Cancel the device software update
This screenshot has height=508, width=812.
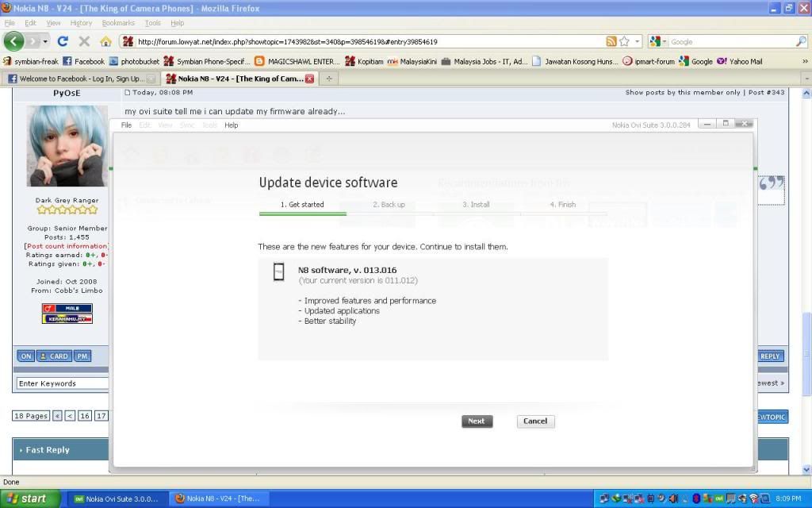point(535,421)
